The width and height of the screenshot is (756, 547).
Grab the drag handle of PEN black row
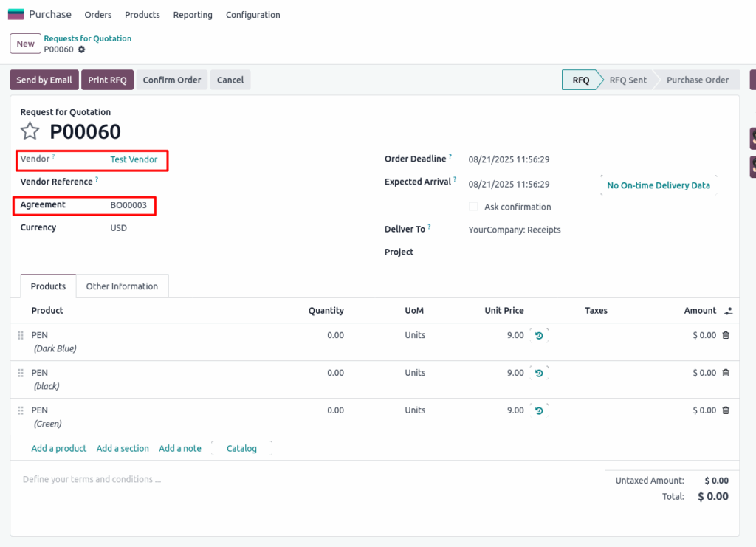tap(21, 373)
